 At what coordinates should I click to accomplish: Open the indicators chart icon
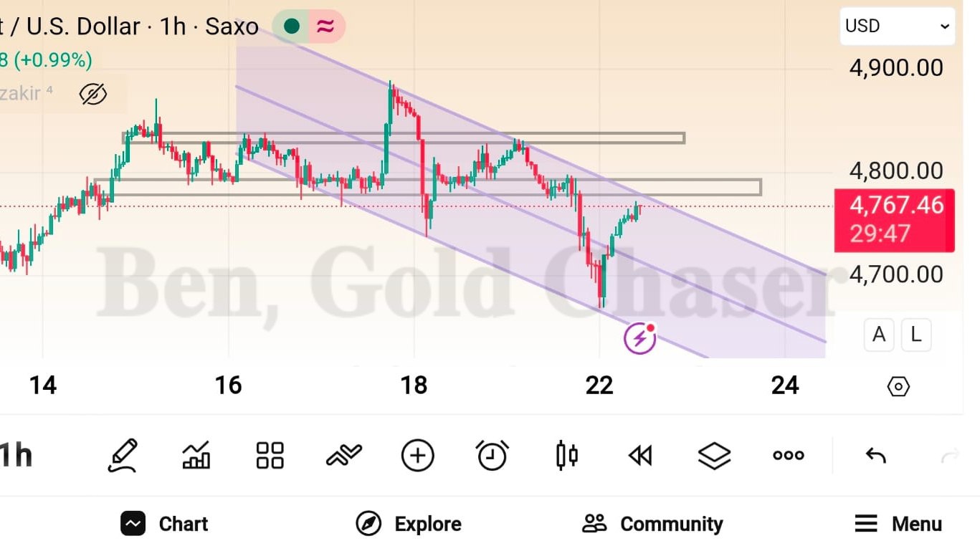[x=196, y=455]
